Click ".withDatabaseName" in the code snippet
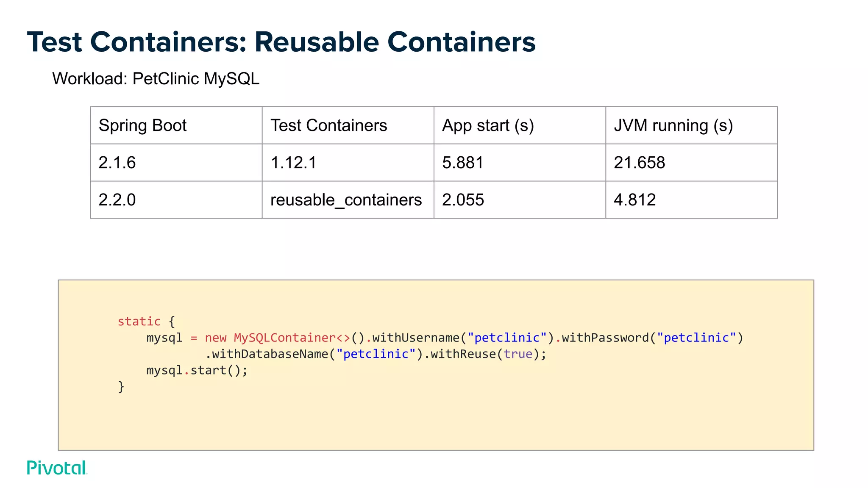868x488 pixels. 267,354
